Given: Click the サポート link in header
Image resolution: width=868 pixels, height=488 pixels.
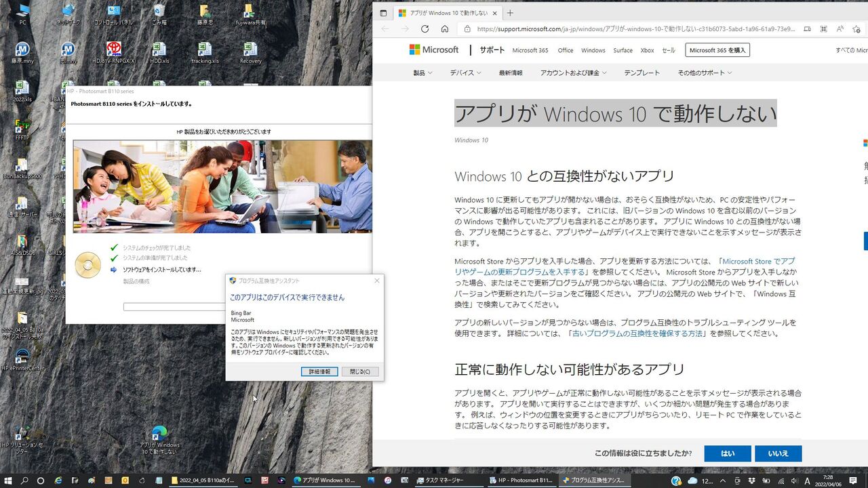Looking at the screenshot, I should click(492, 50).
